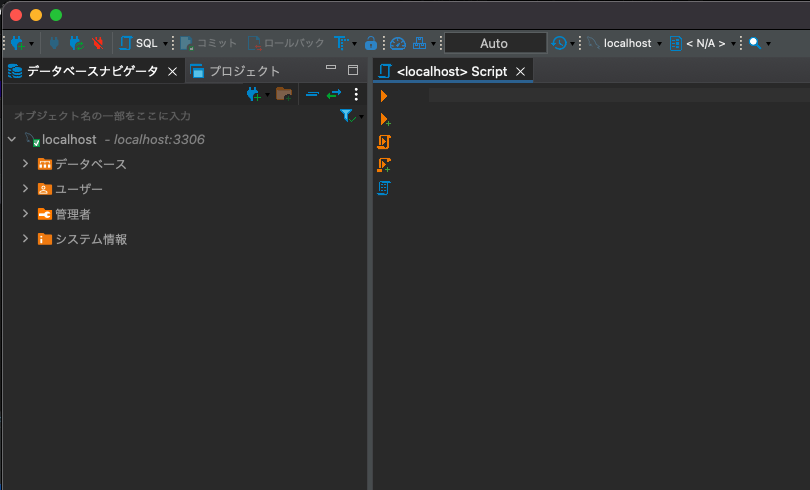Open the dropdown arrow next to search icon
This screenshot has height=490, width=810.
click(769, 44)
